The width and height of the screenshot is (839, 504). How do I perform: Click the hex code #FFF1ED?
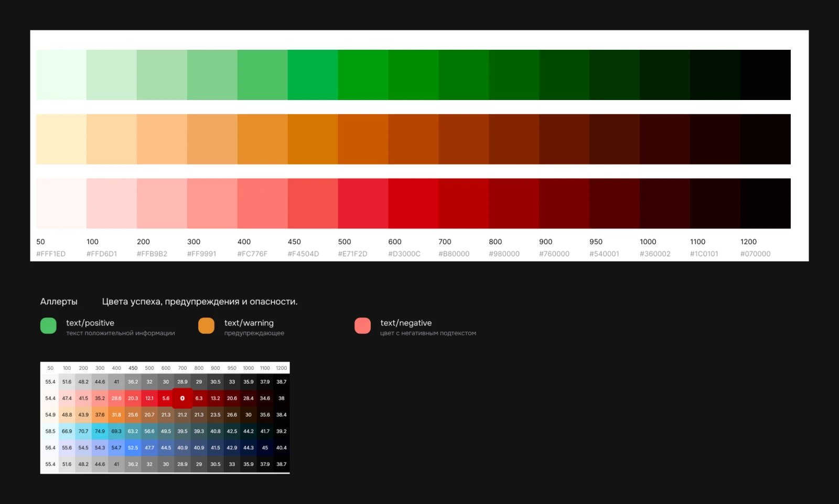(x=51, y=254)
